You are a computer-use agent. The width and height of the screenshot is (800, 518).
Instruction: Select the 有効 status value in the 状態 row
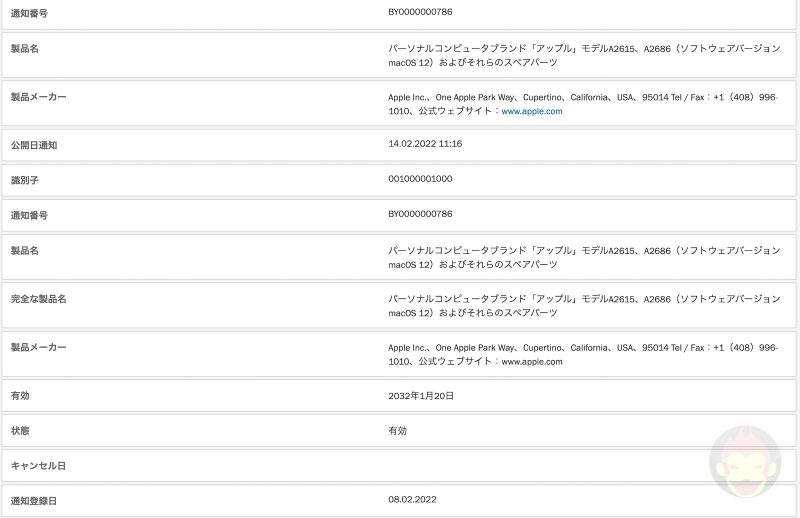coord(397,431)
